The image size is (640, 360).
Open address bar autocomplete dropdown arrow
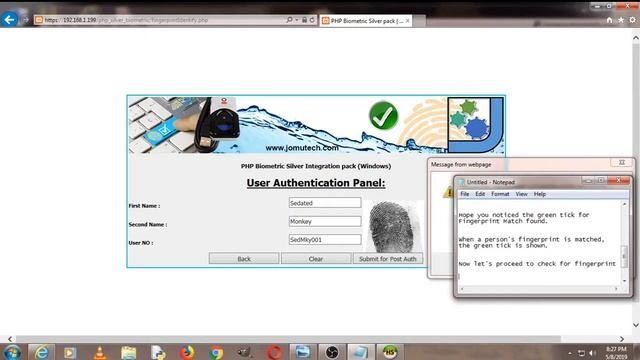297,20
